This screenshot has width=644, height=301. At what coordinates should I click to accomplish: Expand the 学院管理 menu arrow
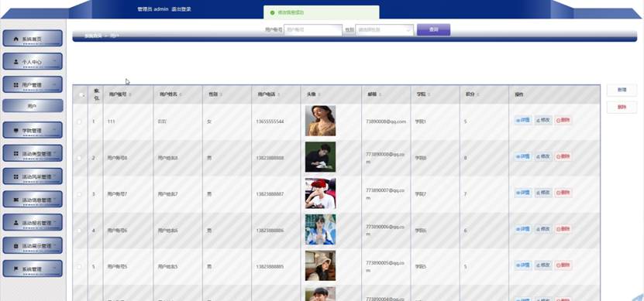54,129
